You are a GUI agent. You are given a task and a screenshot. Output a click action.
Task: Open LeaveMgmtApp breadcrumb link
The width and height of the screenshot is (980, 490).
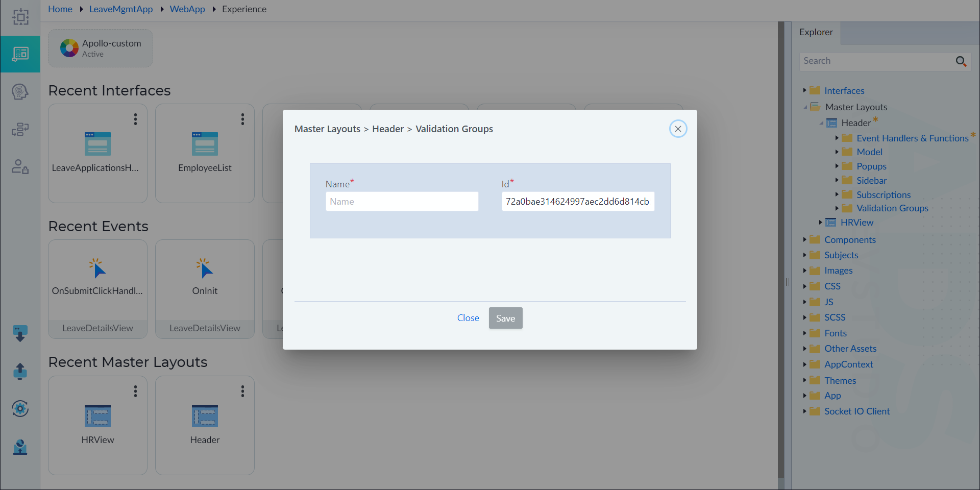(121, 9)
